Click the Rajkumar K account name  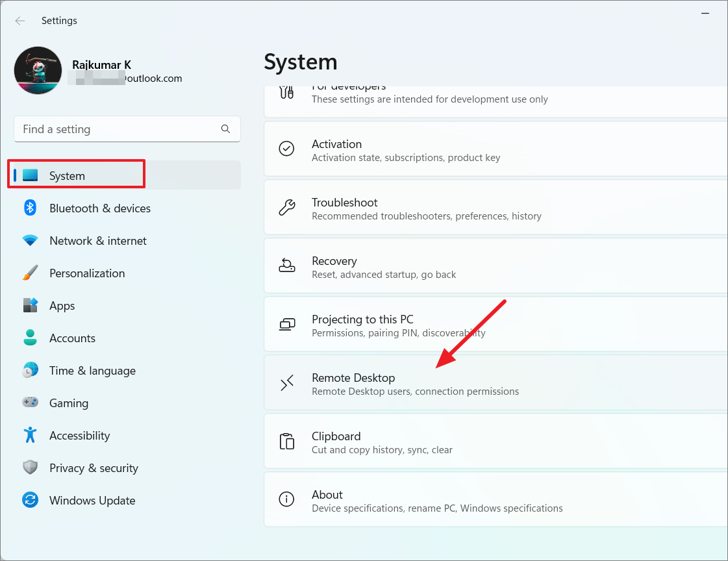click(102, 65)
